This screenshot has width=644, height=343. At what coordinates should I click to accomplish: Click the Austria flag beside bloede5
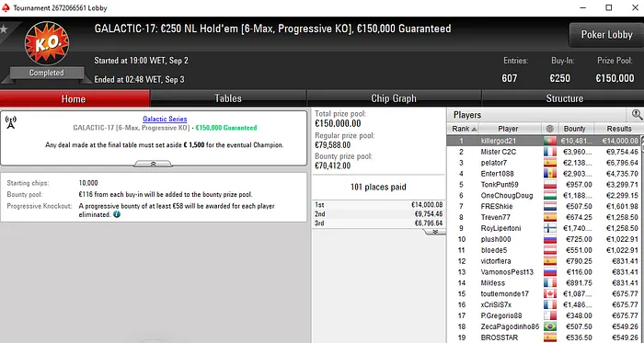tap(549, 250)
